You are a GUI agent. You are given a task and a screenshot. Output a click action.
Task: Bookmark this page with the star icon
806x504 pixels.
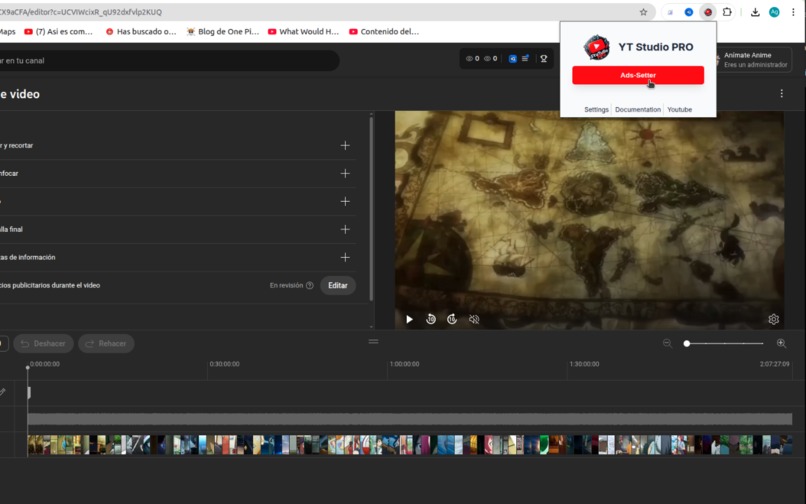click(x=643, y=12)
